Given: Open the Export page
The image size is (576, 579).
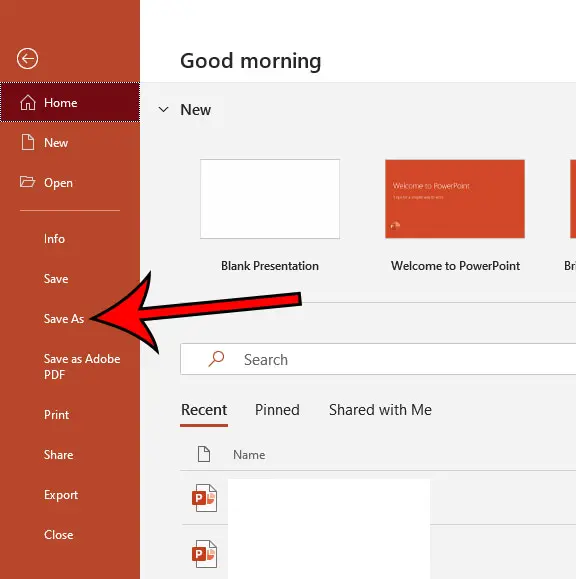Looking at the screenshot, I should click(x=61, y=495).
